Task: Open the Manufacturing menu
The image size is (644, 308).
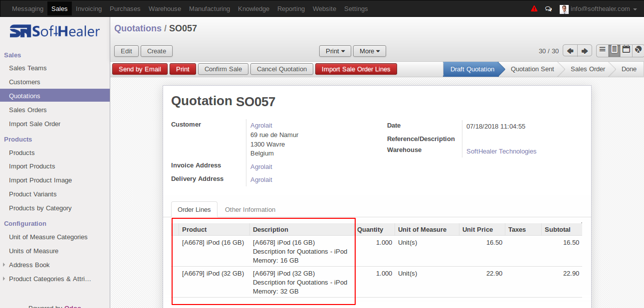Action: [x=210, y=8]
